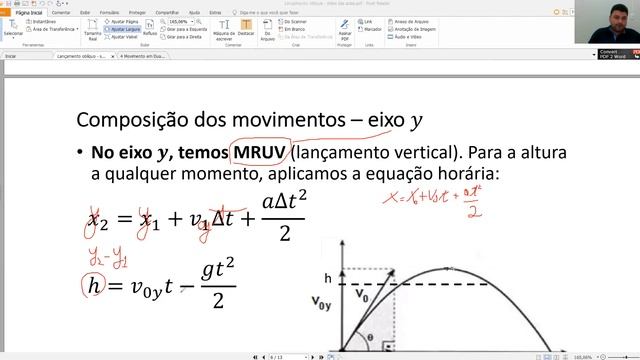Select single page view in status bar
The image size is (640, 360).
point(538,357)
